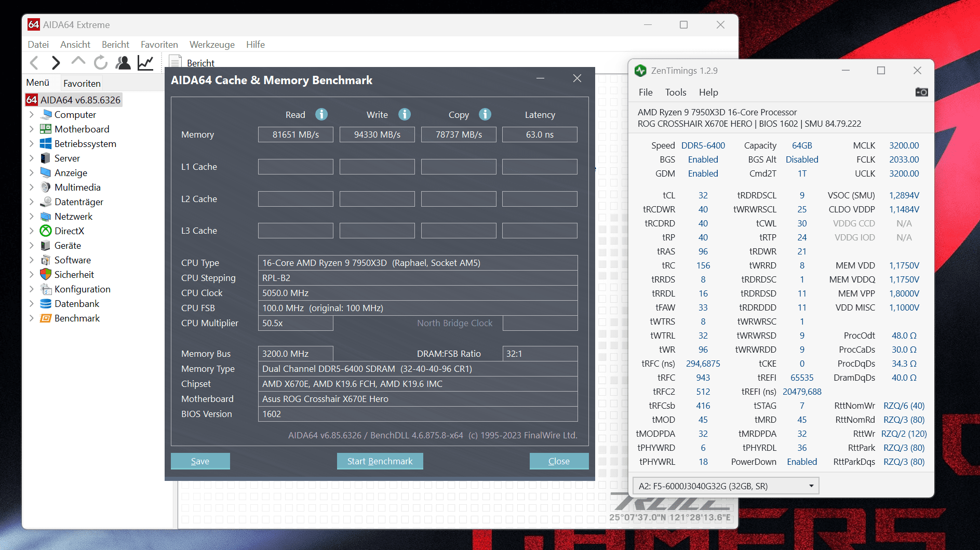This screenshot has height=550, width=980.
Task: Click the Datenbank database icon
Action: [x=46, y=303]
